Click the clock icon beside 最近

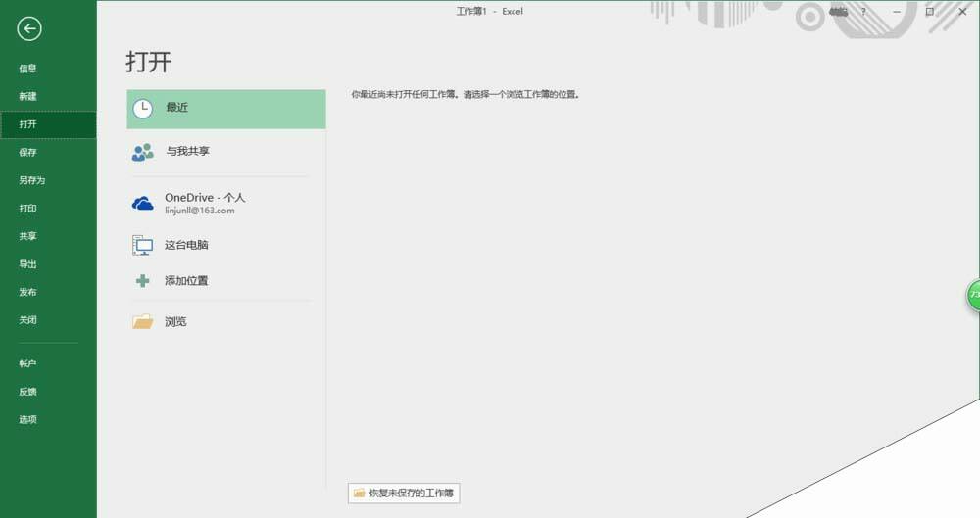click(142, 109)
